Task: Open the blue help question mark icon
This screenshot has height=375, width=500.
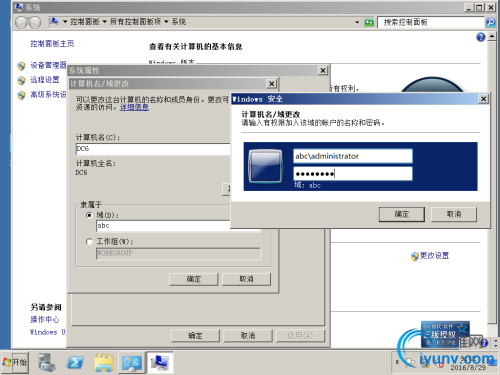Action: [x=481, y=37]
